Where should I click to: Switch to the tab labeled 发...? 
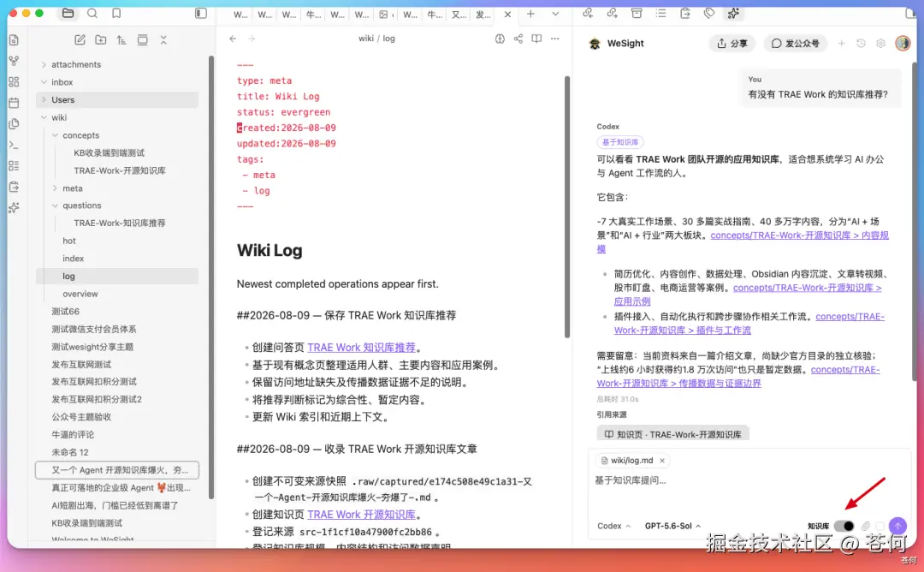[x=483, y=15]
